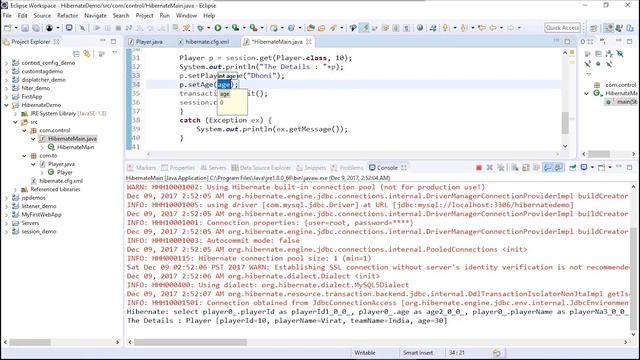
Task: Toggle Word Wrap in Console toolbar
Action: (536, 168)
